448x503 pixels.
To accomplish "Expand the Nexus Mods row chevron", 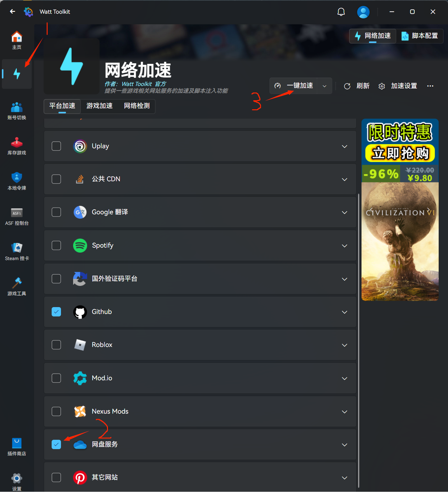I will [x=344, y=412].
